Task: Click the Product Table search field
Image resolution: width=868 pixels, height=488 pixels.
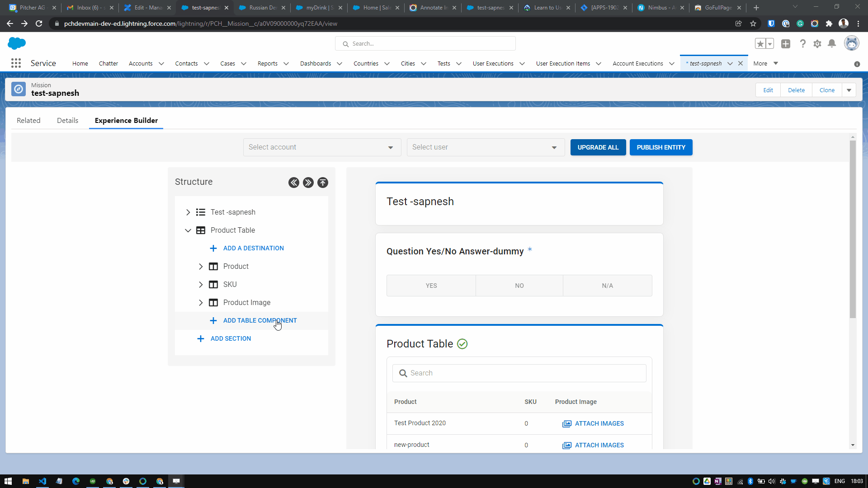Action: tap(524, 373)
